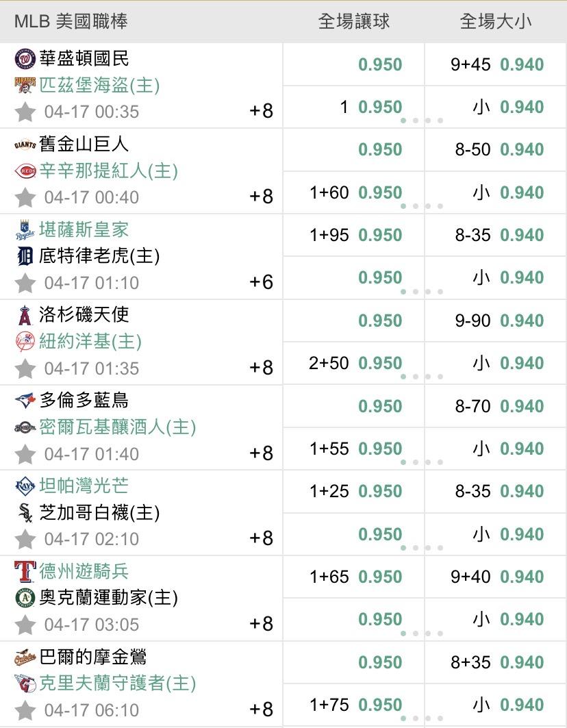Click page dots under Blue Jays handicap odds
The height and width of the screenshot is (728, 567).
pyautogui.click(x=422, y=462)
